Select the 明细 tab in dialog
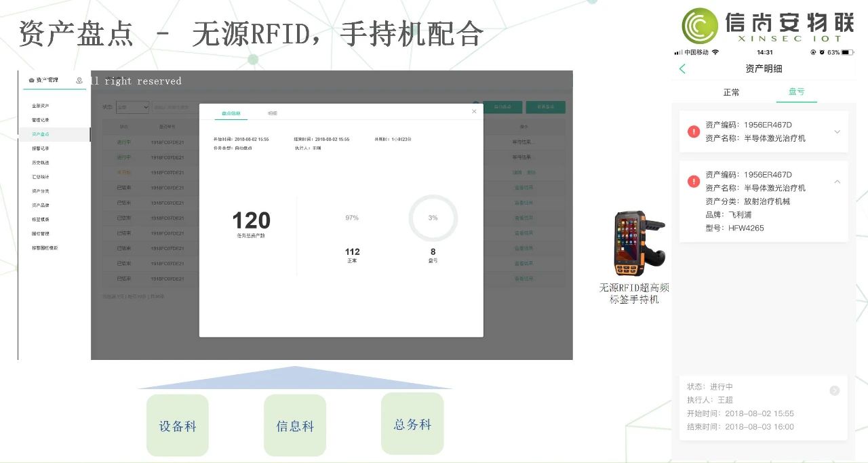Viewport: 868px width, 463px height. [x=272, y=113]
